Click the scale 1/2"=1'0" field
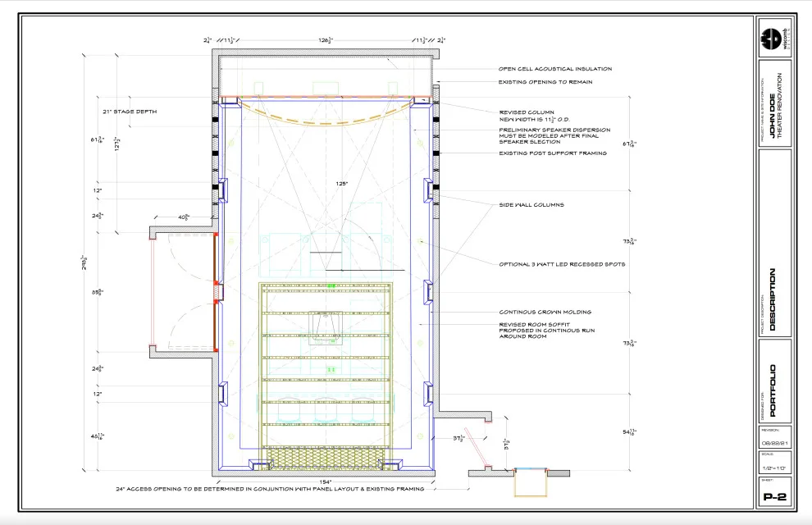This screenshot has width=812, height=525. point(775,468)
